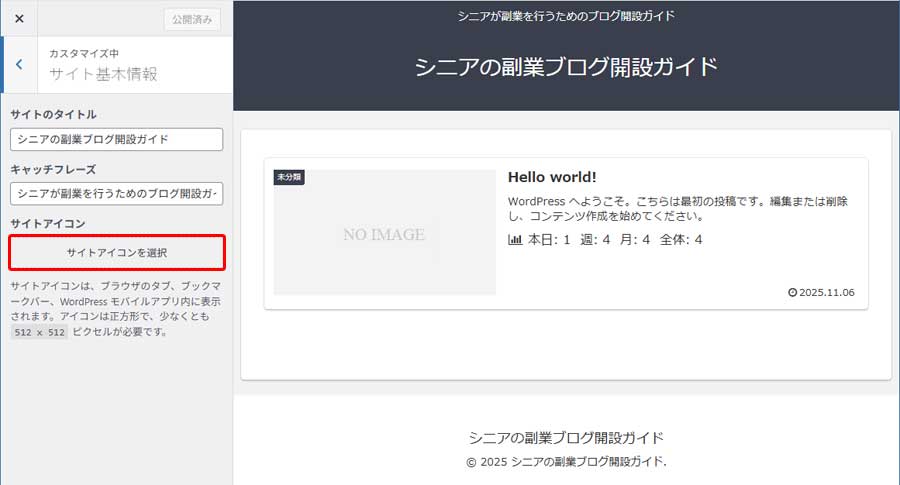Screen dimensions: 900x485
Task: Click the post date 2025.11.06
Action: [827, 292]
